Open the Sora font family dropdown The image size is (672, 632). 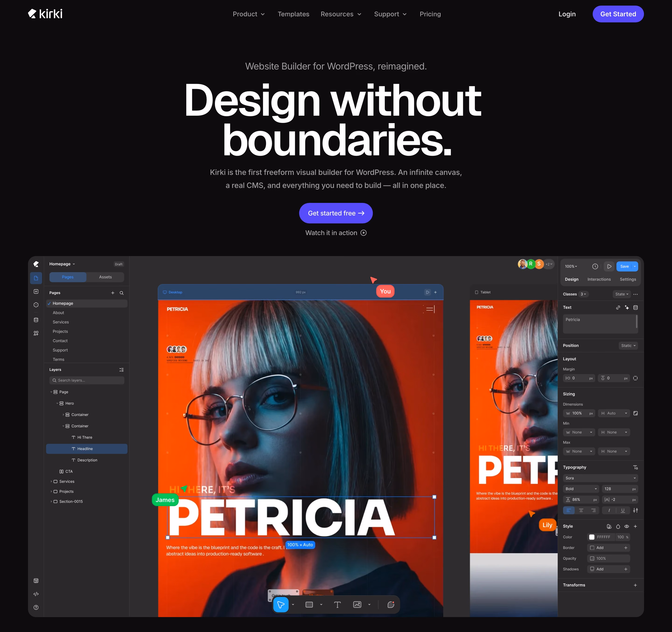point(600,478)
